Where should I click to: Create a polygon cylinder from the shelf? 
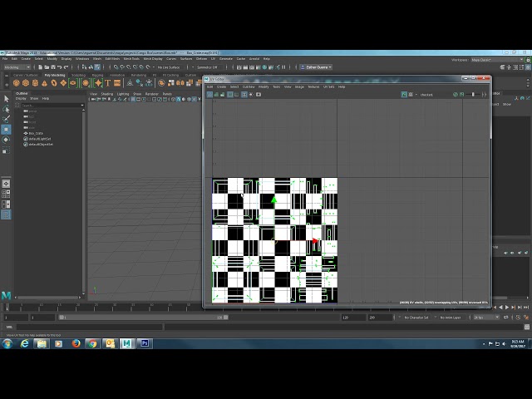(35, 83)
